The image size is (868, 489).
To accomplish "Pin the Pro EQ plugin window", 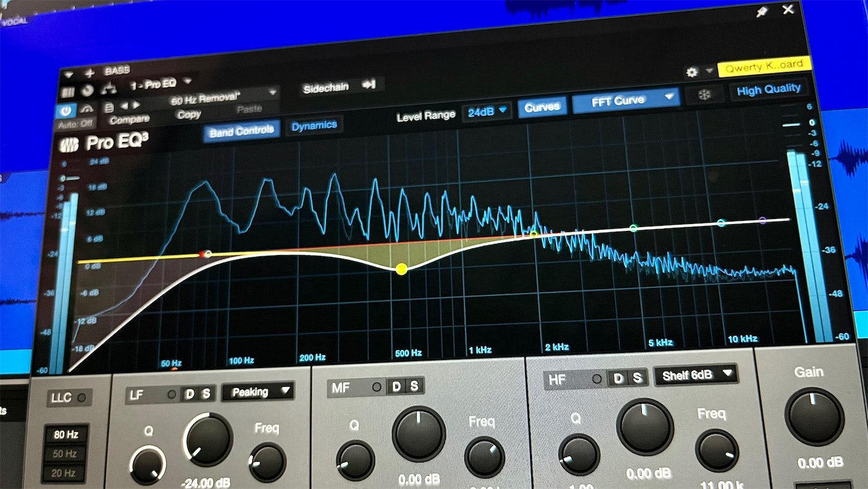I will 762,12.
